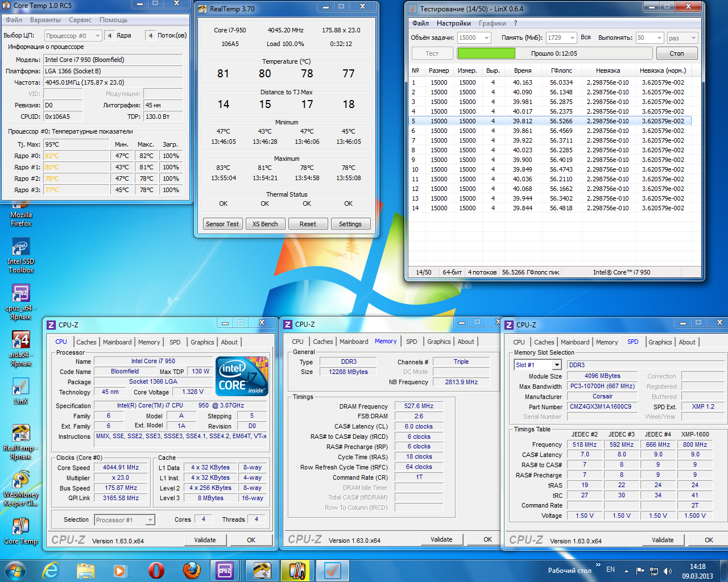Open LinX memory dropdown 1729
728x582 pixels.
561,38
